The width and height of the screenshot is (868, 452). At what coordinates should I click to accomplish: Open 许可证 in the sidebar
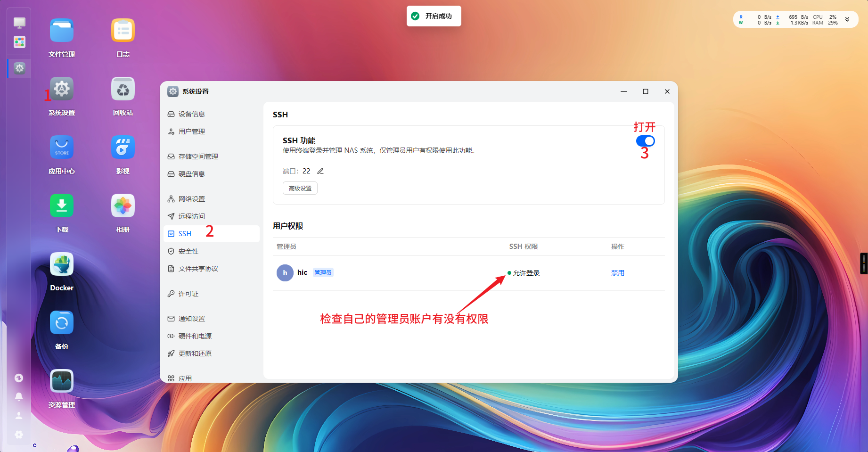tap(212, 294)
